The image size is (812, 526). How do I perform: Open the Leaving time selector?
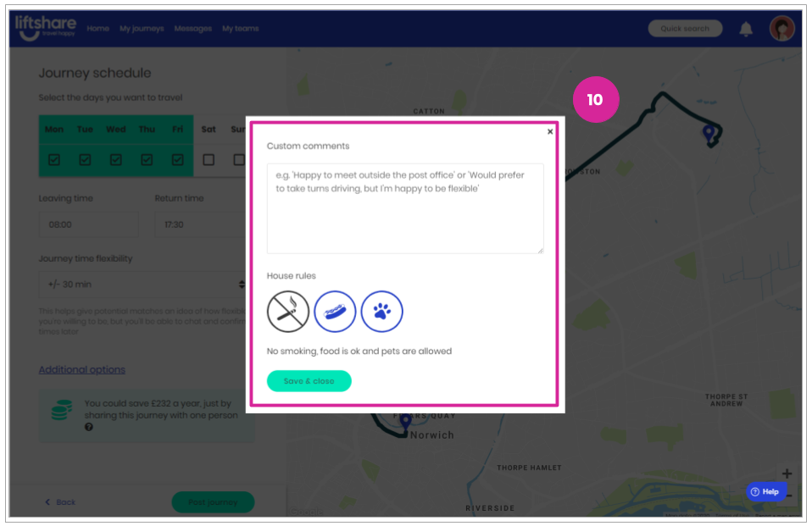tap(88, 224)
